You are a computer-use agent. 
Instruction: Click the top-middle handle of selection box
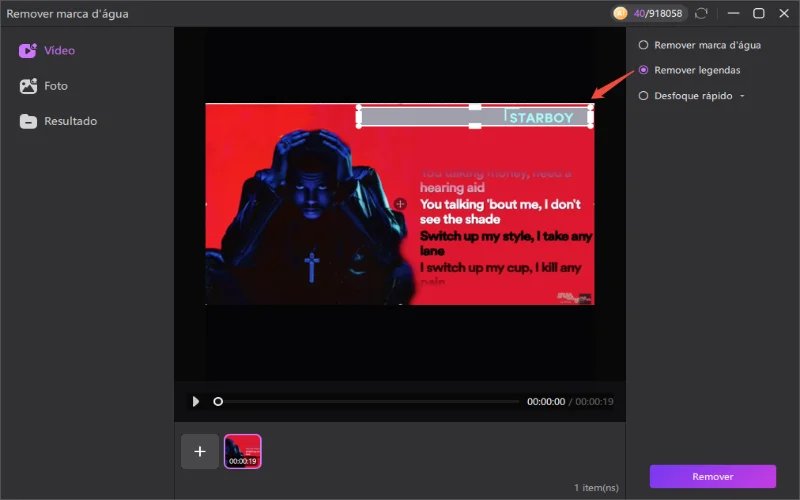pos(475,107)
